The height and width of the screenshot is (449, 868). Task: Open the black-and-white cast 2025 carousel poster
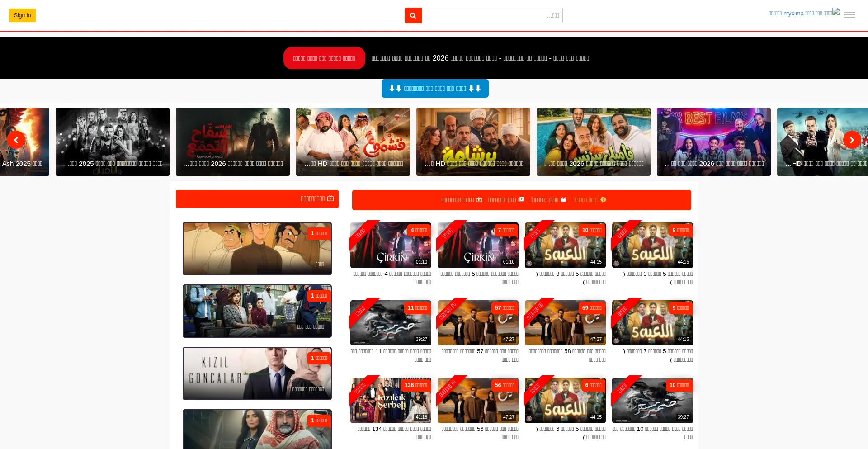[113, 142]
